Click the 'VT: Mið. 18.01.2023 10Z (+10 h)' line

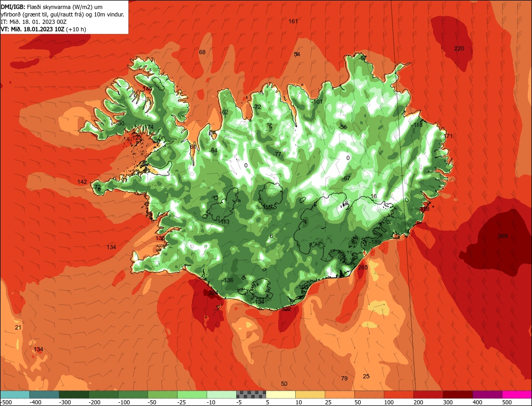point(44,29)
